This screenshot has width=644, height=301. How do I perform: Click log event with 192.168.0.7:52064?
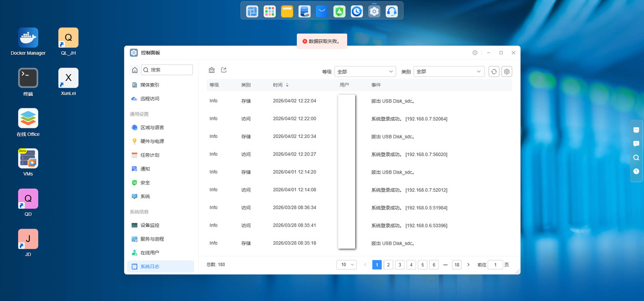click(x=359, y=119)
